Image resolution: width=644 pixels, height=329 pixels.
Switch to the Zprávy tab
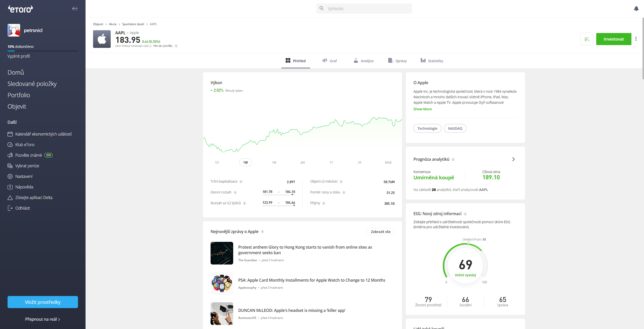pyautogui.click(x=397, y=61)
